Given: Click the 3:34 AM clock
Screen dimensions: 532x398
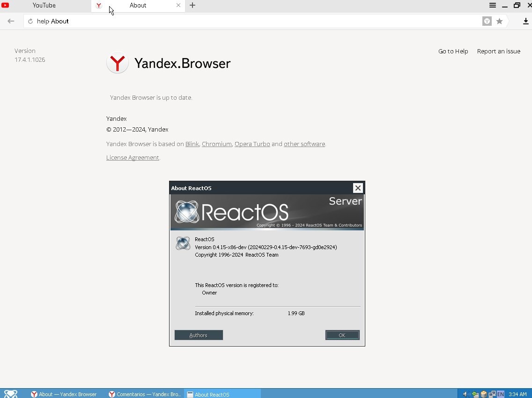Looking at the screenshot, I should coord(517,394).
